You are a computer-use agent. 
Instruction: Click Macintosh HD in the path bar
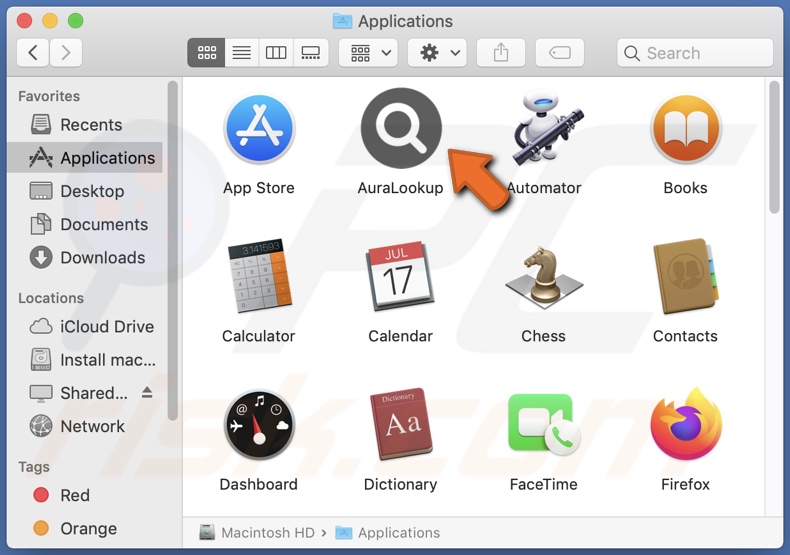(x=257, y=532)
